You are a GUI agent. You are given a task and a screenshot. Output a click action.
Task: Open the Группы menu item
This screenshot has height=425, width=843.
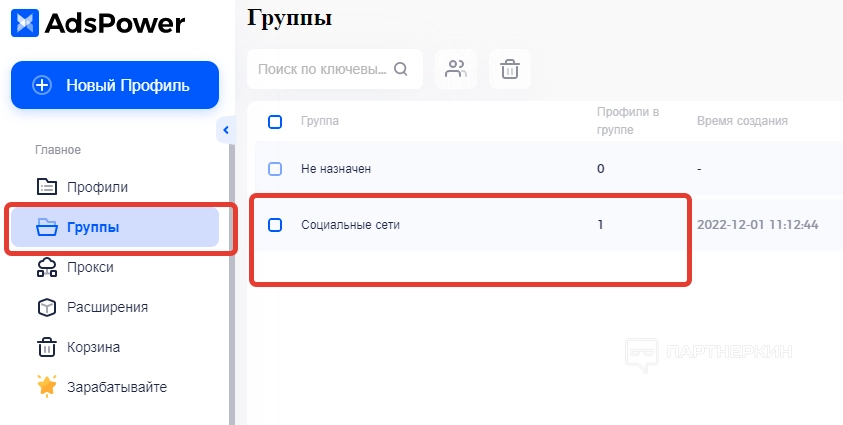point(93,227)
